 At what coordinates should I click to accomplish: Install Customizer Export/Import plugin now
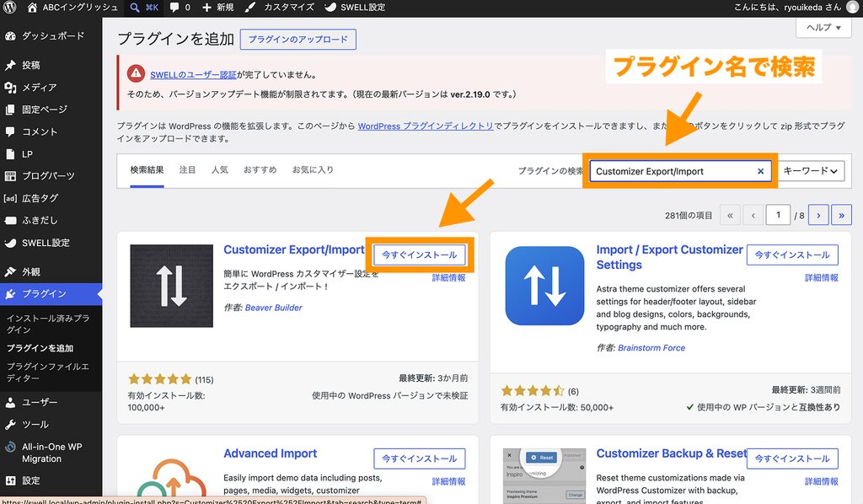(x=420, y=255)
